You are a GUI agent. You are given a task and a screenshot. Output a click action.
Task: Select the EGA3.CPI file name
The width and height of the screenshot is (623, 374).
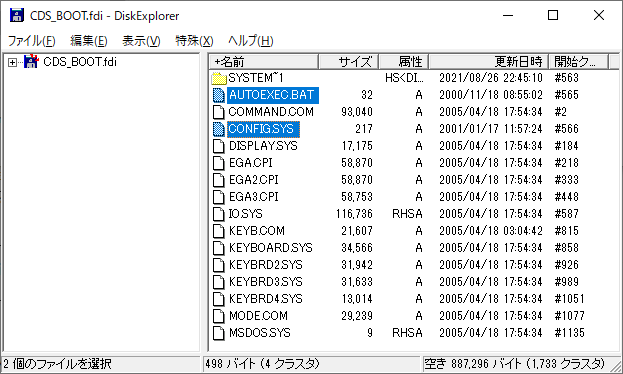[x=253, y=197]
